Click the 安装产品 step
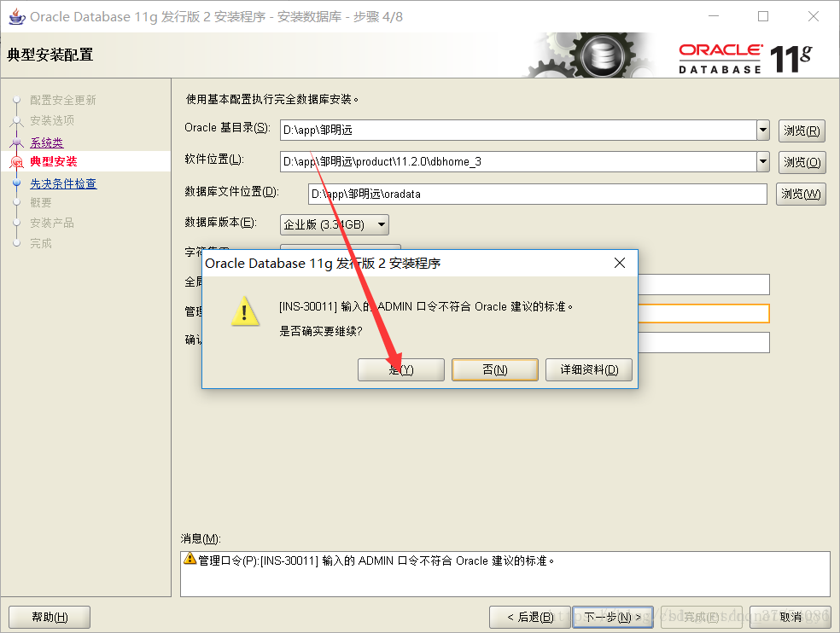Viewport: 840px width, 633px height. [52, 223]
